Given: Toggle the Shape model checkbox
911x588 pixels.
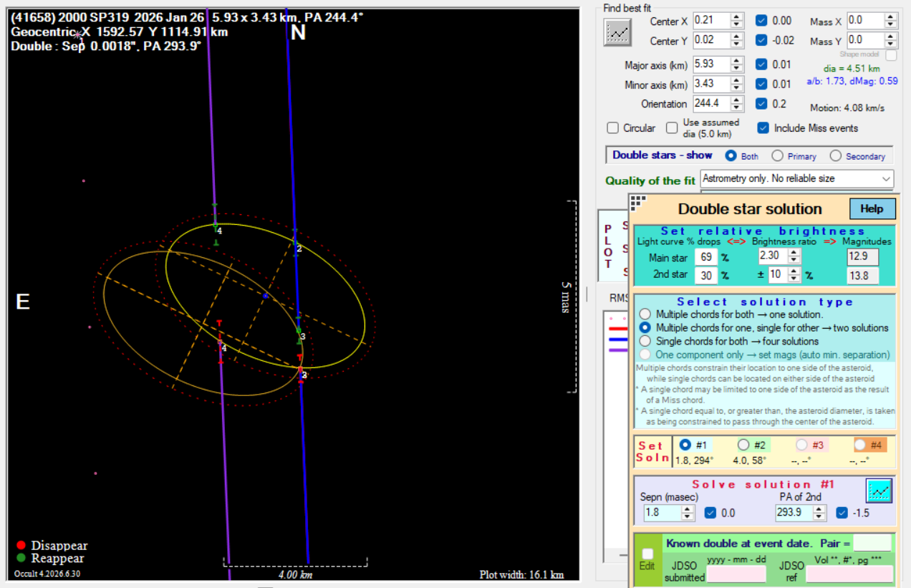Looking at the screenshot, I should pyautogui.click(x=891, y=54).
